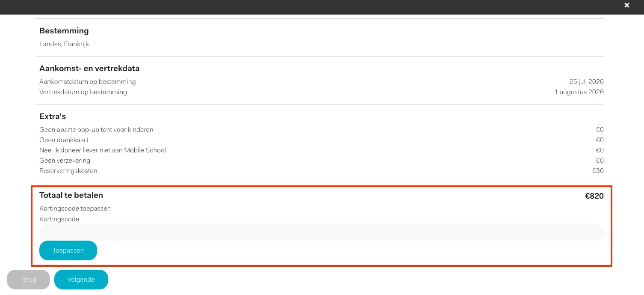Click the €820 total amount
The height and width of the screenshot is (295, 644).
point(594,196)
